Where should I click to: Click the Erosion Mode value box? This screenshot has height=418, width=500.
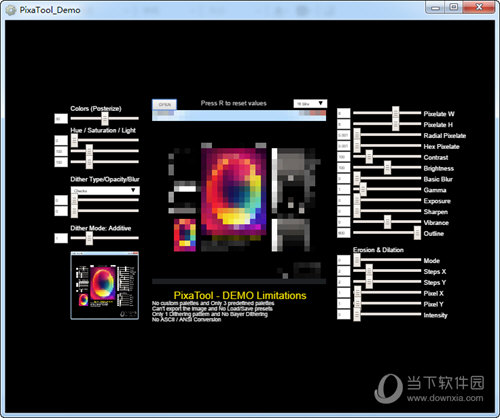point(344,260)
